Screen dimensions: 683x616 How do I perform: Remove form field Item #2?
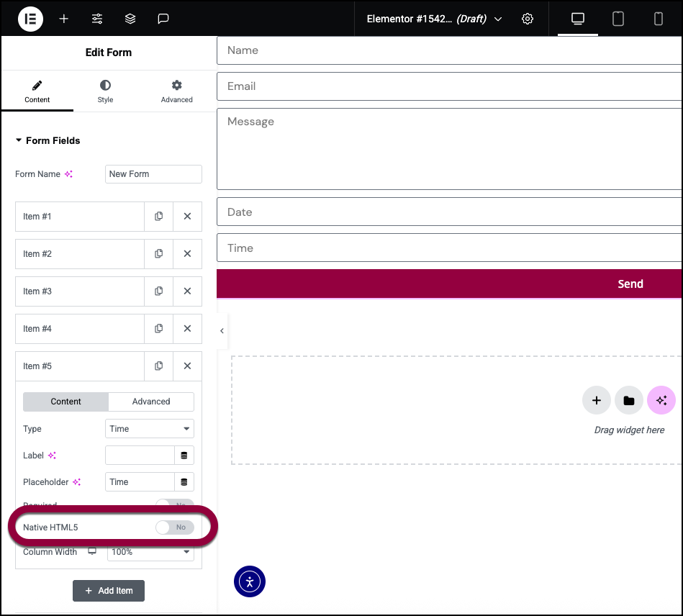(x=187, y=254)
